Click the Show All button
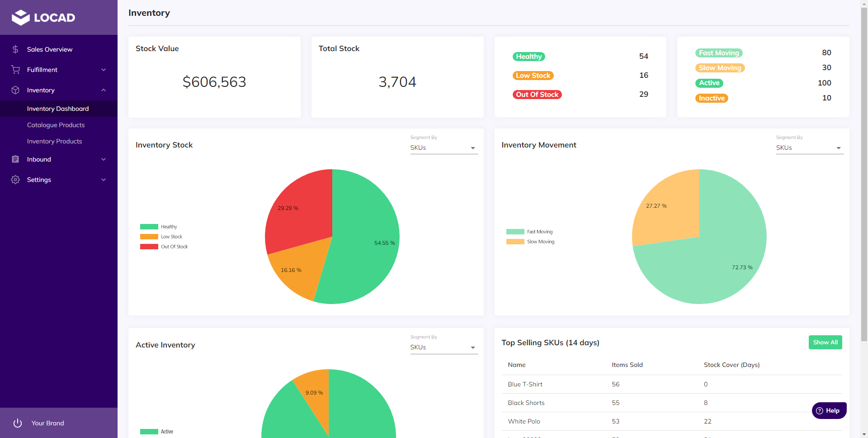The width and height of the screenshot is (868, 438). (825, 343)
